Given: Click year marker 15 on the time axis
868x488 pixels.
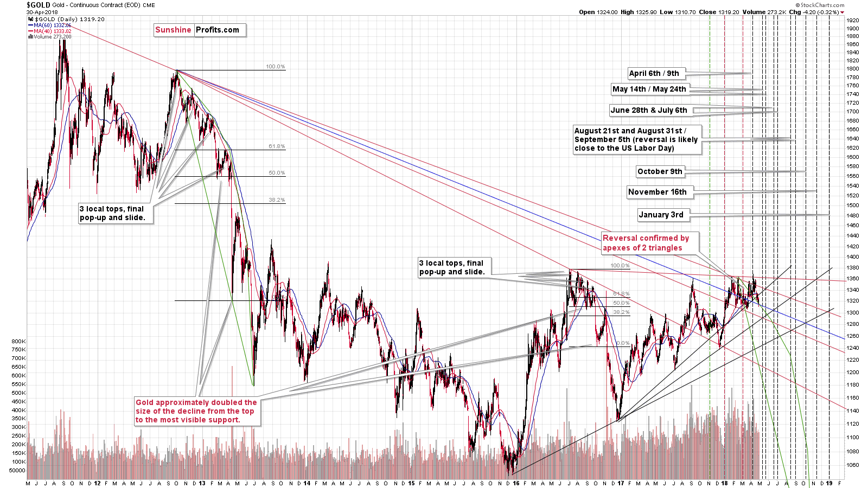Looking at the screenshot, I should (x=411, y=483).
